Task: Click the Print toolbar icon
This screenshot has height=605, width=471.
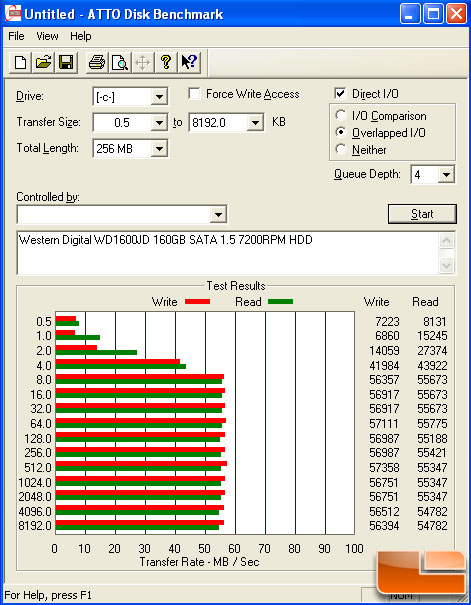Action: tap(96, 62)
